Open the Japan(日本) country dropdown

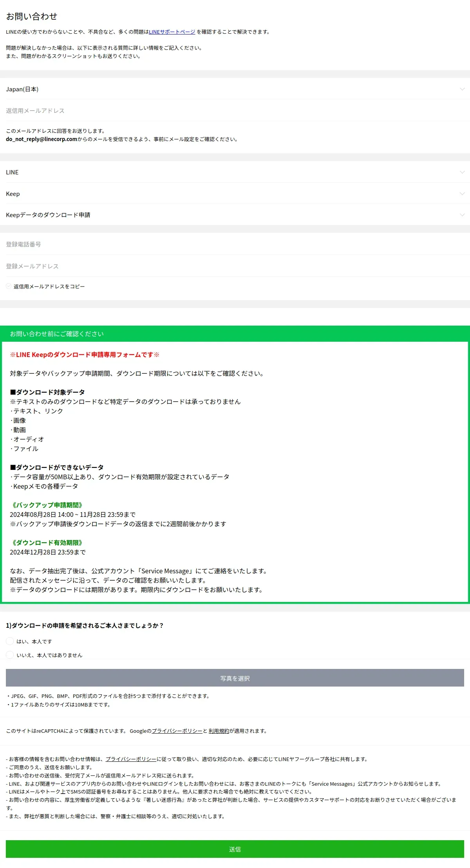pos(235,89)
